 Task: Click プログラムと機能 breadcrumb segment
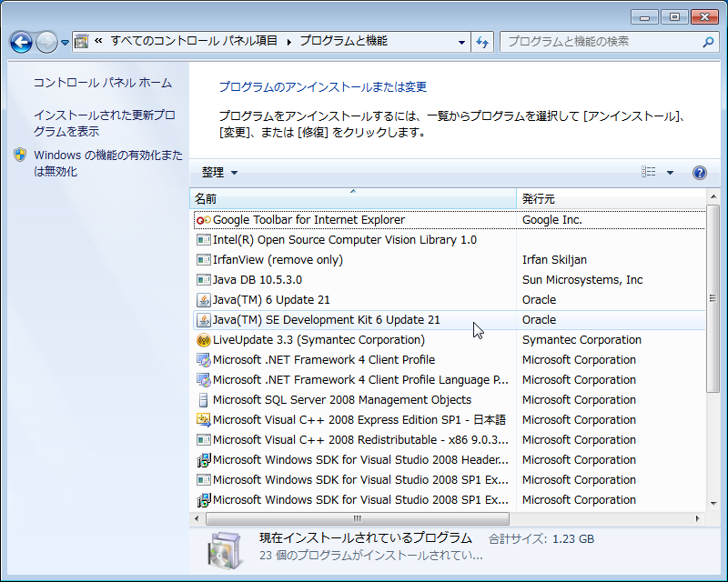click(344, 41)
